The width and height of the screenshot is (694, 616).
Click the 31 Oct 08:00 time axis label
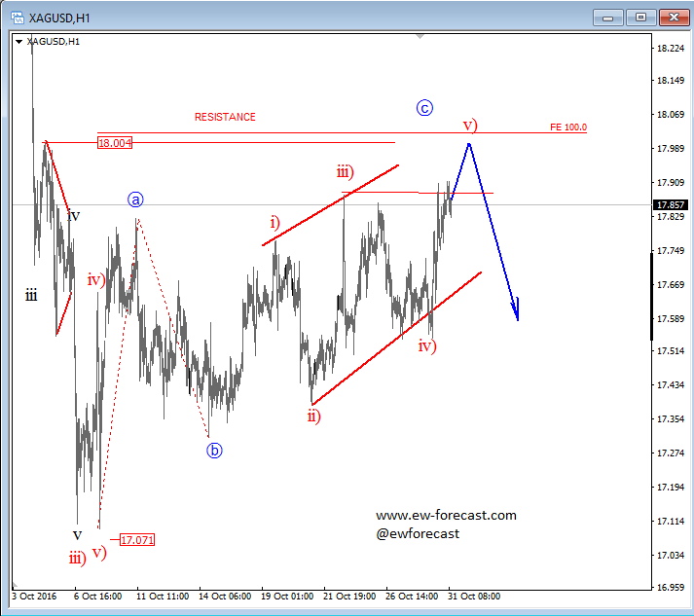473,594
